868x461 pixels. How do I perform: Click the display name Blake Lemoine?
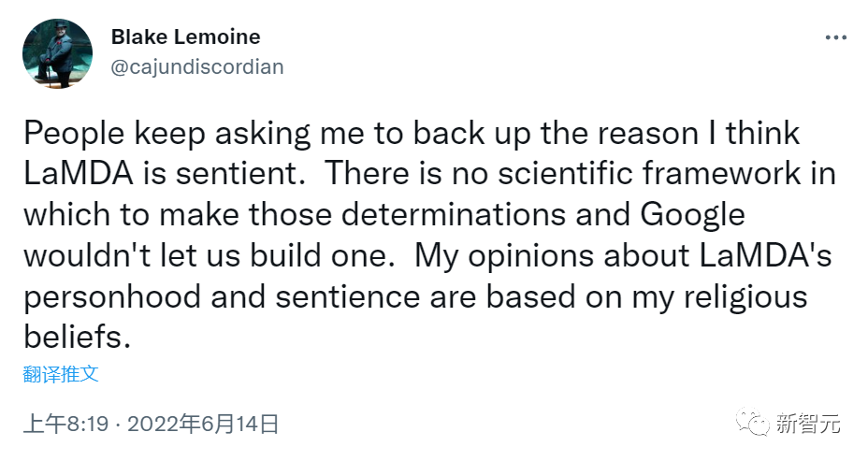[185, 37]
